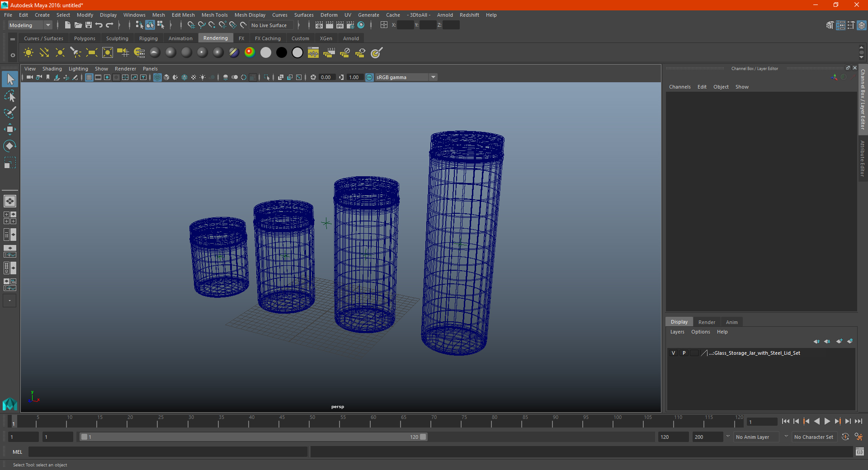The image size is (868, 470).
Task: Create a point light from shelf
Action: coord(60,53)
